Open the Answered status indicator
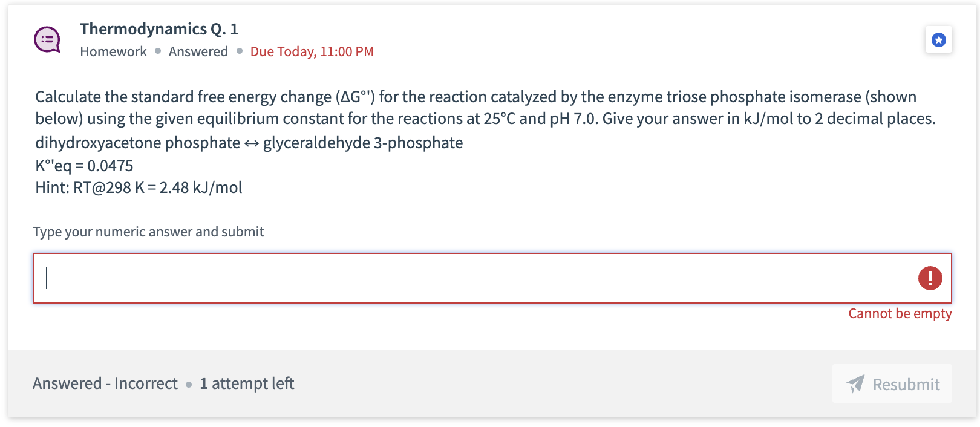 198,51
